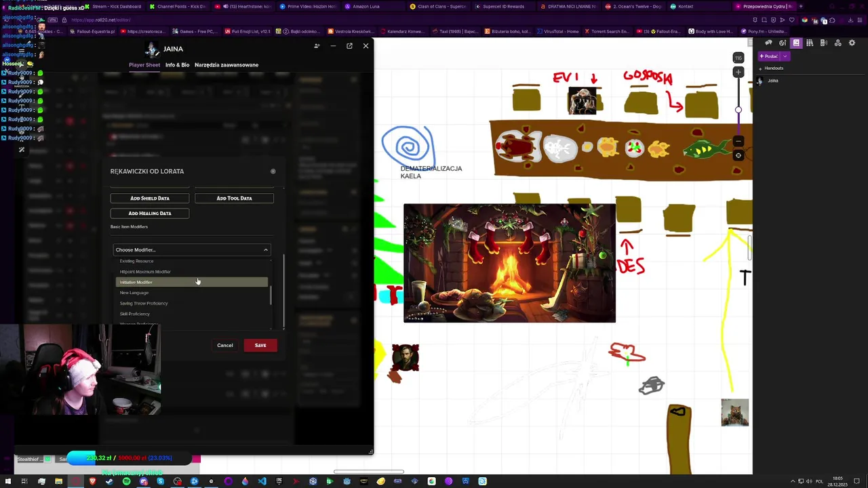Open File Explorer from the taskbar

[x=58, y=481]
